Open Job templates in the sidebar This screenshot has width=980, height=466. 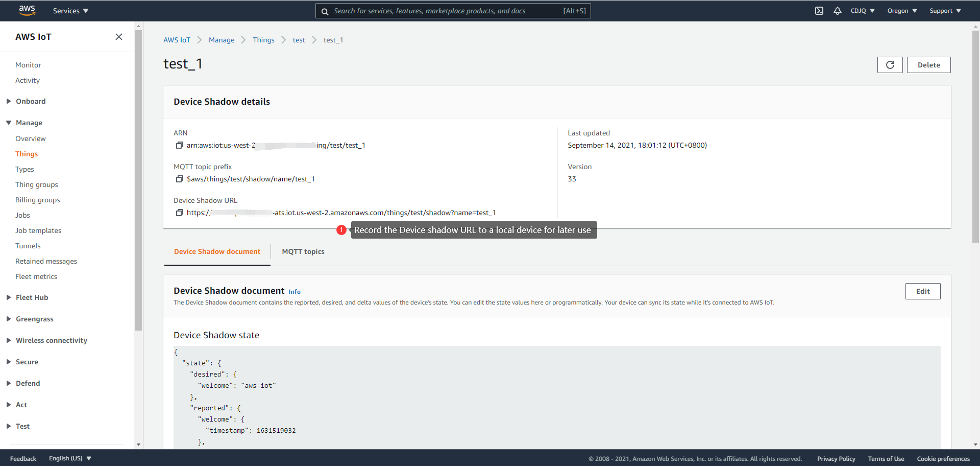click(38, 230)
